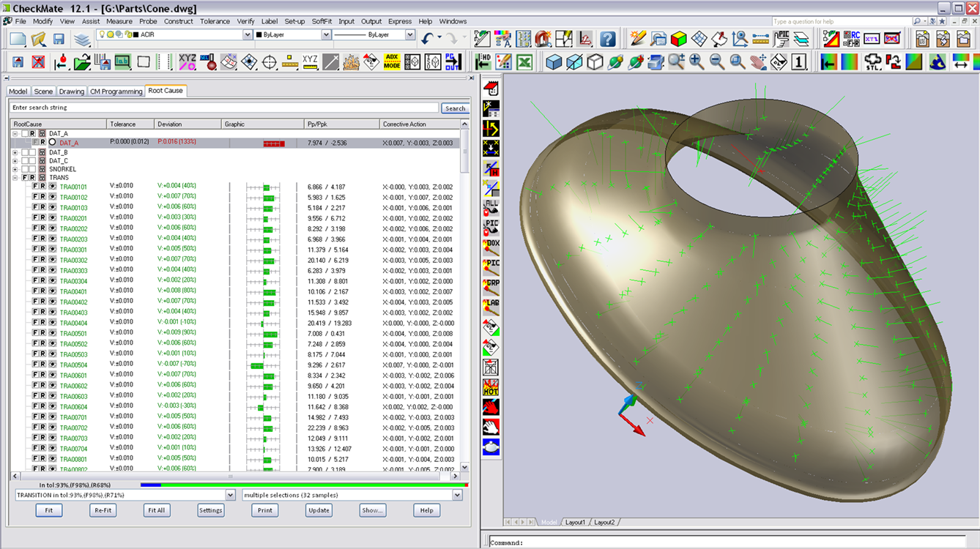Click the BOX pick tool in vertical toolbar
Image resolution: width=980 pixels, height=549 pixels.
(x=491, y=247)
